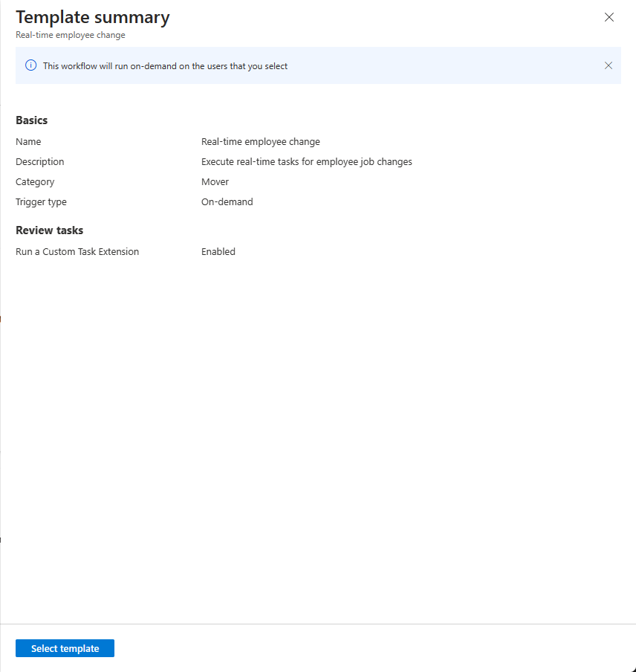Click the Description value text
Screen dimensions: 636x672
click(x=306, y=161)
